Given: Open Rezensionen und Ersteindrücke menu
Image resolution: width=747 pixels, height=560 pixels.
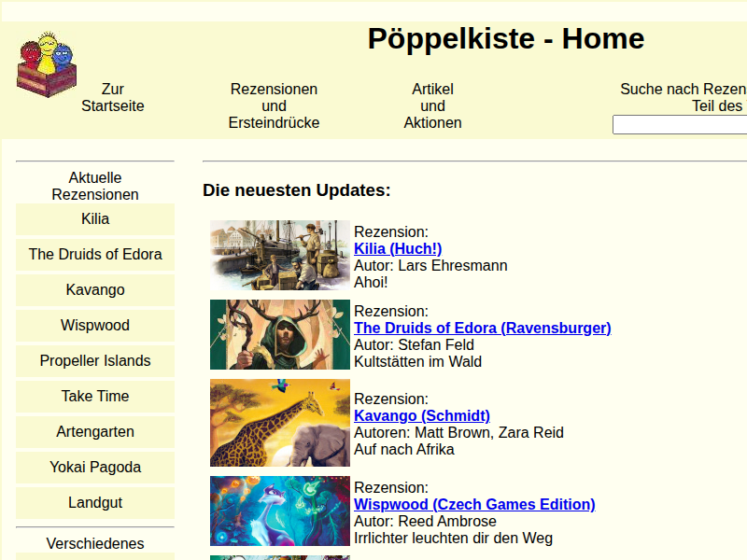Looking at the screenshot, I should point(274,106).
